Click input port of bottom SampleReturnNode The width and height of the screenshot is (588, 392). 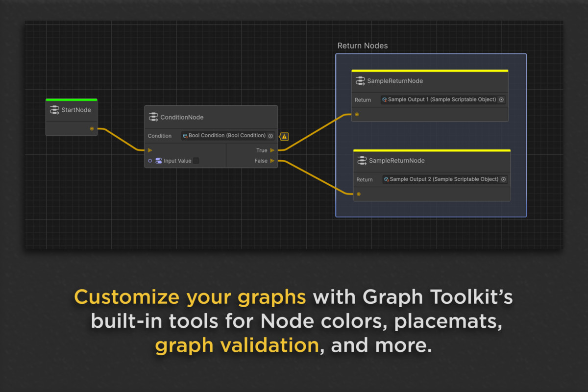pos(359,194)
